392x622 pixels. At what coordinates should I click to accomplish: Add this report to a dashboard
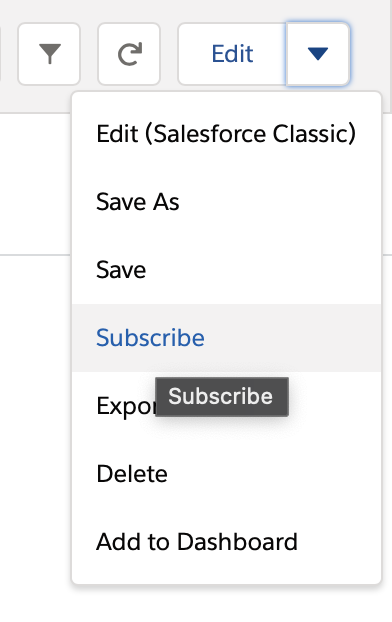(x=226, y=542)
